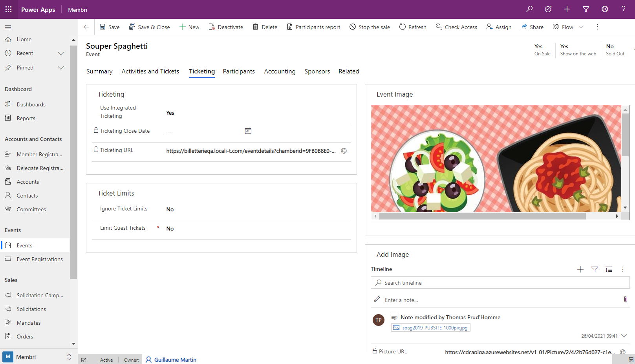The image size is (635, 364).
Task: Open the timeline record creation menu
Action: (x=580, y=269)
